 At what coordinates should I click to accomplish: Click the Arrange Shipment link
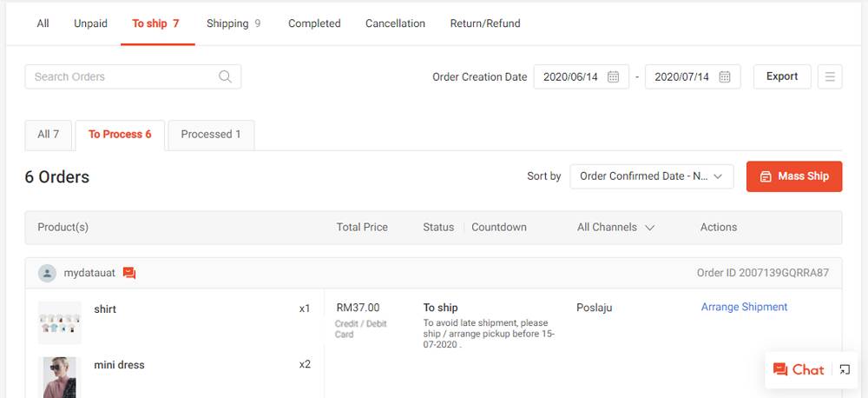pyautogui.click(x=744, y=307)
